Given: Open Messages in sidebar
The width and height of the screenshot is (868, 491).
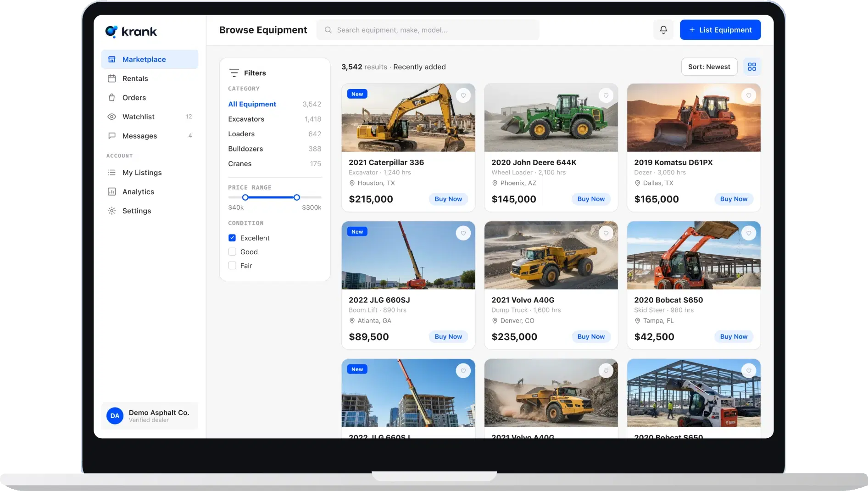Looking at the screenshot, I should click(x=150, y=136).
